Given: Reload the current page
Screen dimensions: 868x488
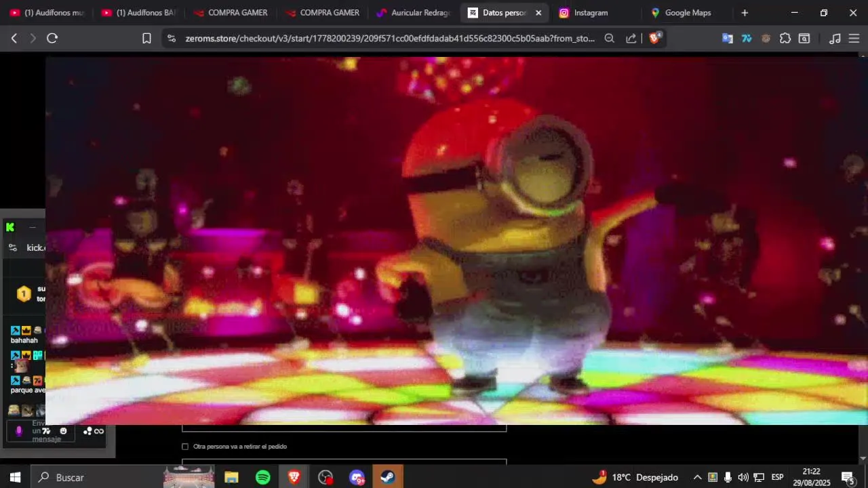Looking at the screenshot, I should [x=52, y=39].
